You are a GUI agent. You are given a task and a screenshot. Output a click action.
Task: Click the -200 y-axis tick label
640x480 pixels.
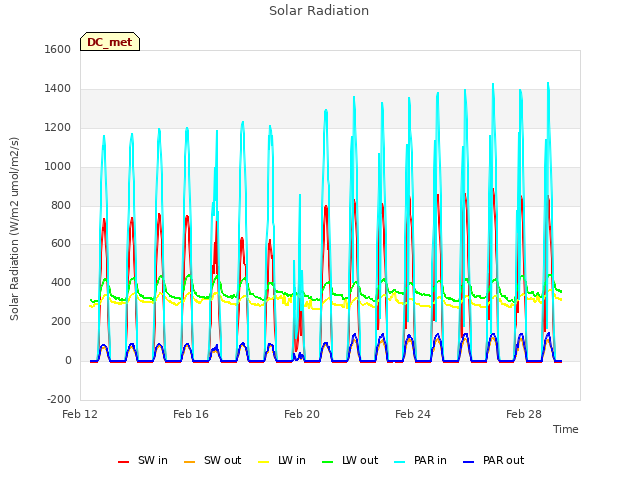[x=59, y=399]
